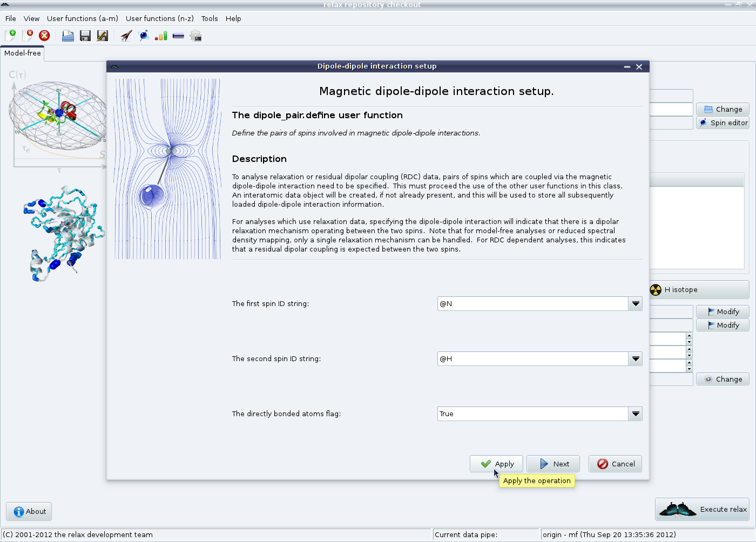Open the relax controller rocket icon
756x542 pixels.
tap(126, 36)
